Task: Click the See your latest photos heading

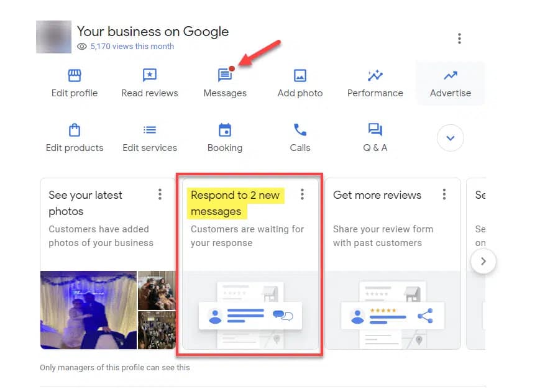Action: click(x=85, y=203)
